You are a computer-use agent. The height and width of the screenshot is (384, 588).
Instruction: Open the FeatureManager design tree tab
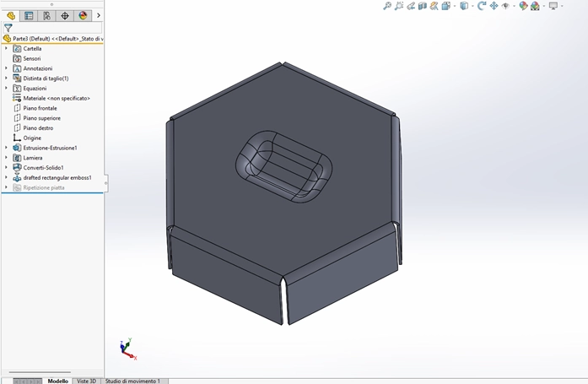[11, 15]
